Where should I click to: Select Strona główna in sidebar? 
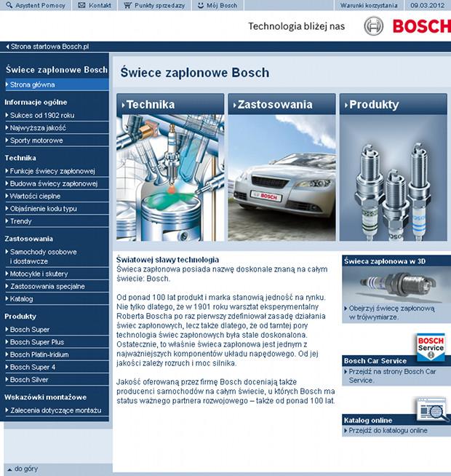tap(57, 84)
